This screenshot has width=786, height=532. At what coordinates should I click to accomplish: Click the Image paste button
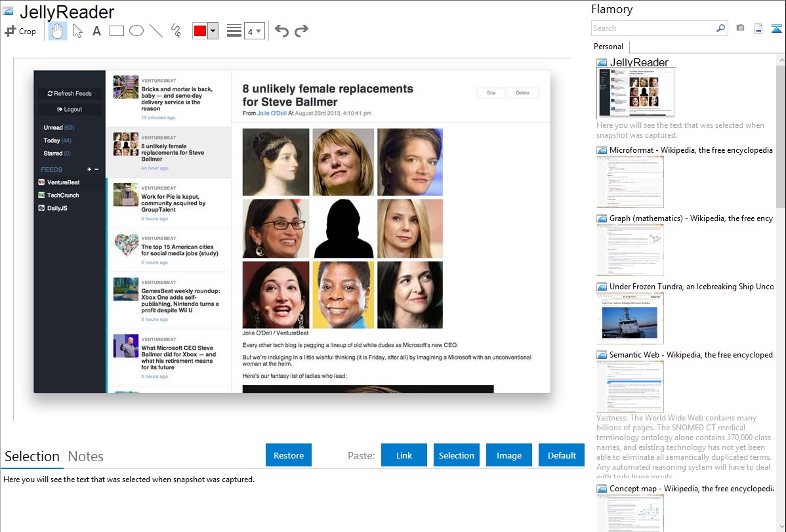coord(508,455)
